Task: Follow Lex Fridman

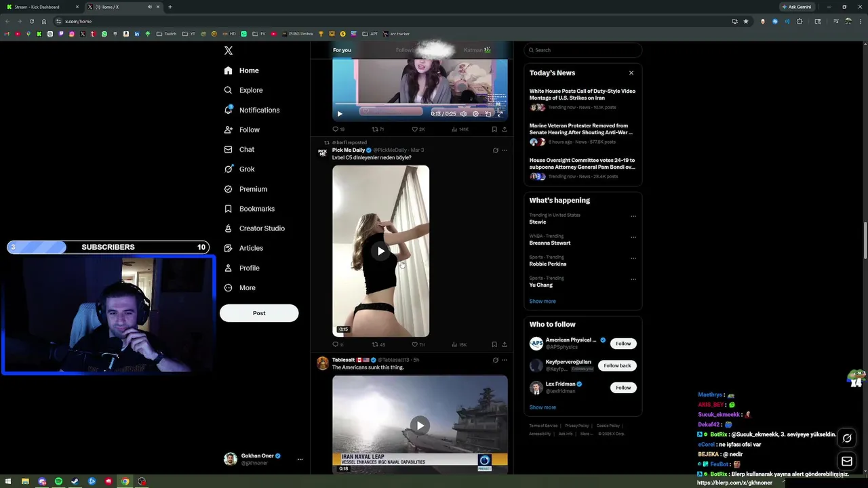Action: point(623,388)
